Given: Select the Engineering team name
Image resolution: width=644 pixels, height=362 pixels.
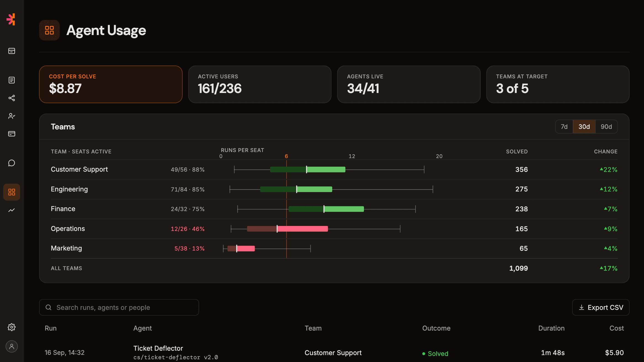Looking at the screenshot, I should point(69,189).
